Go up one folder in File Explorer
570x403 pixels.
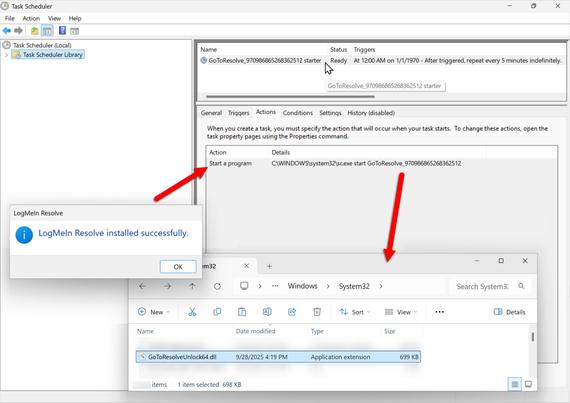tap(192, 286)
